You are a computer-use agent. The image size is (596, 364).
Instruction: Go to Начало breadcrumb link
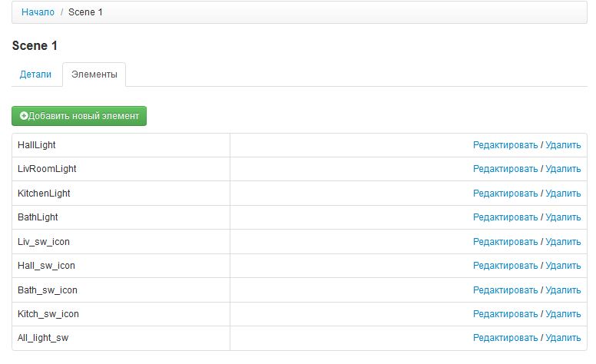point(38,12)
